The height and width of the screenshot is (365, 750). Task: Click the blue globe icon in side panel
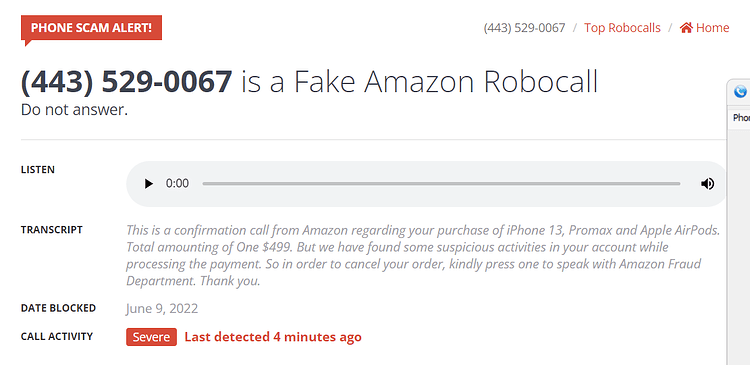[x=740, y=91]
